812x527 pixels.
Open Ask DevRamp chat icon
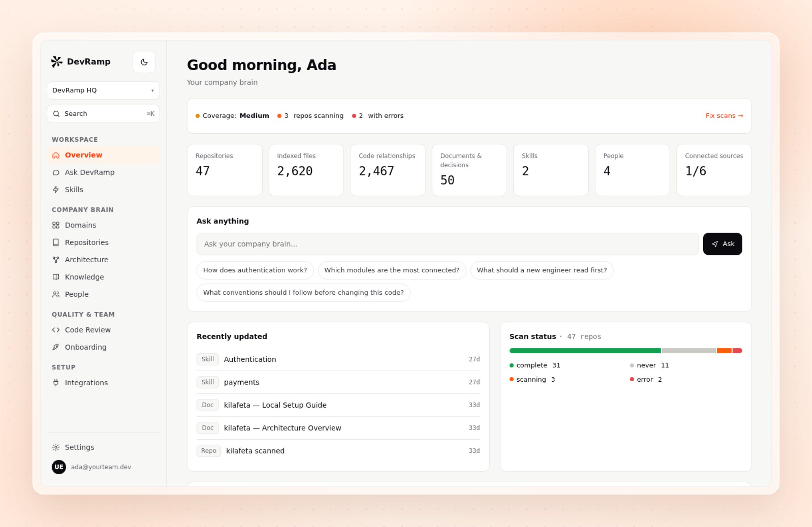point(56,173)
